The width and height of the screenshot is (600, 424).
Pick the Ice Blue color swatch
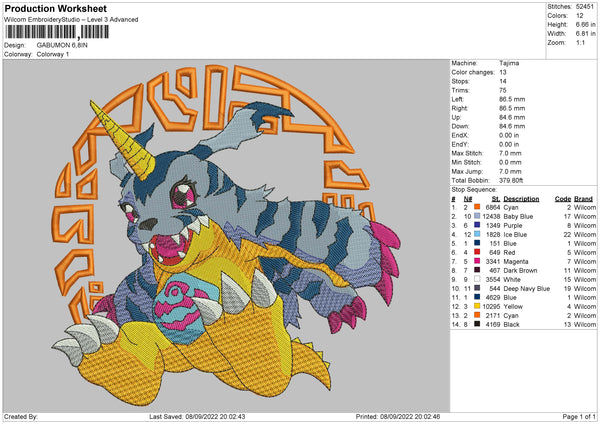click(477, 234)
